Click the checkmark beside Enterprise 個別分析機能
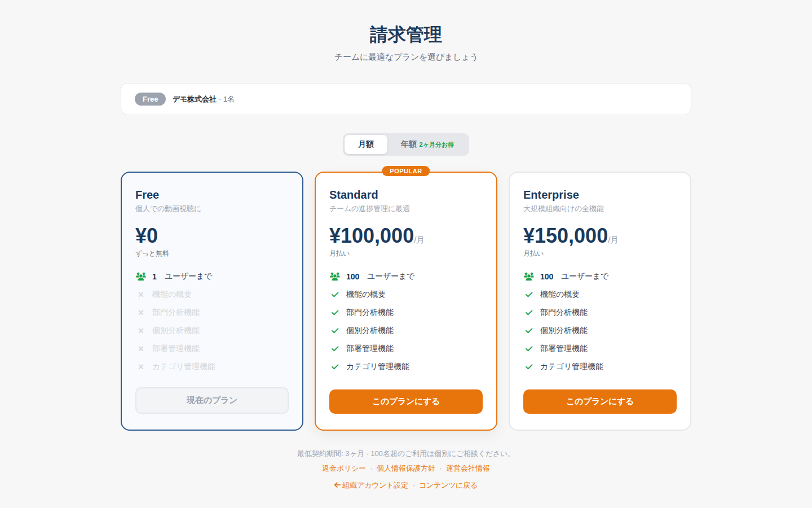The height and width of the screenshot is (508, 812). click(529, 331)
